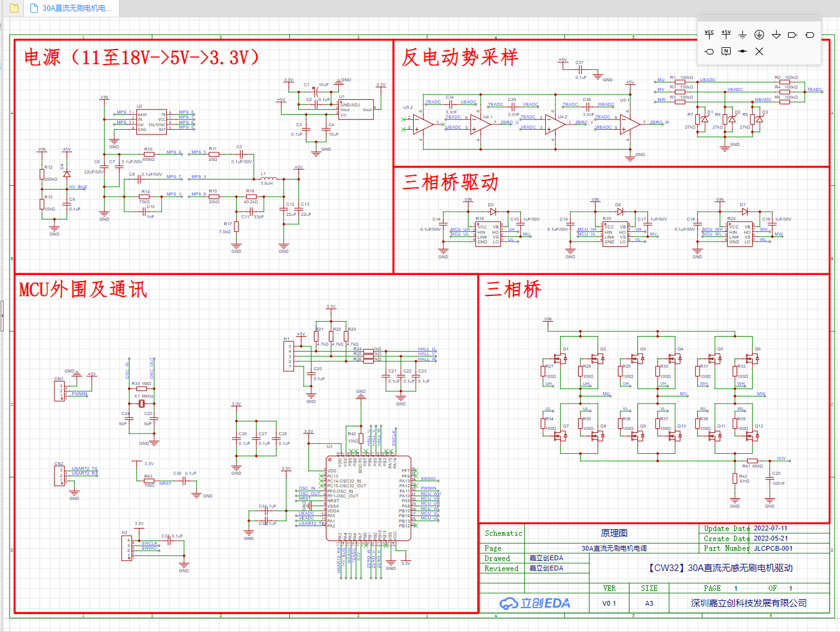Viewport: 840px width, 632px height.
Task: Pick the standard ground symbol tool
Action: [x=743, y=35]
